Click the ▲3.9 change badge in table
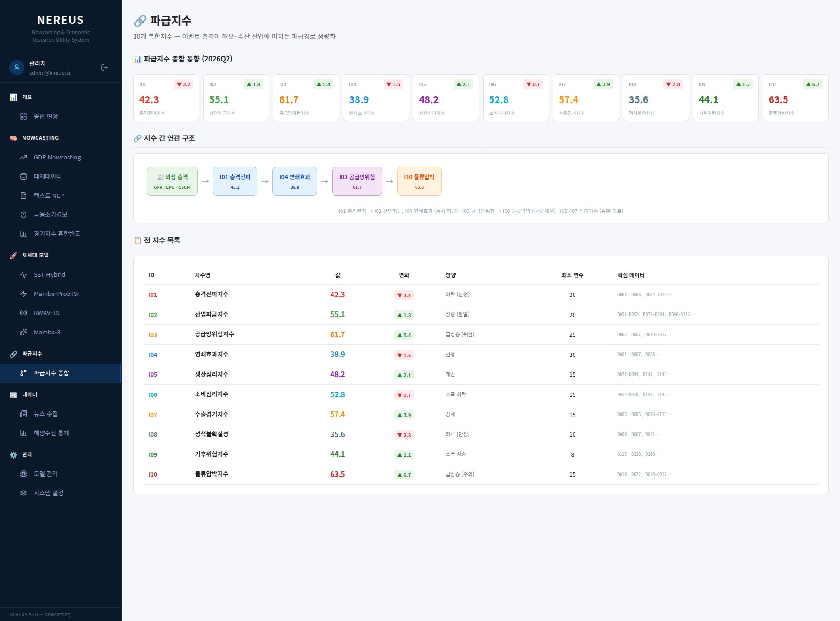 coord(404,415)
